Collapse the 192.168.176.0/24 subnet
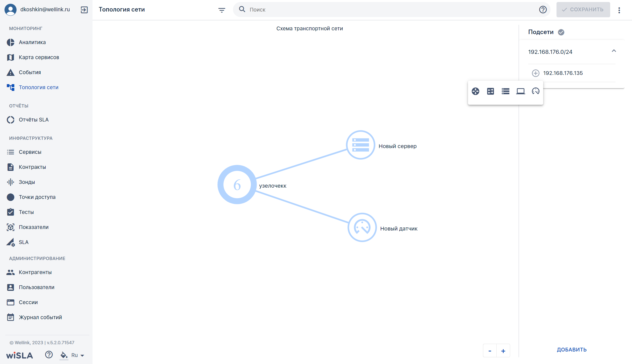The height and width of the screenshot is (364, 632). click(x=614, y=51)
